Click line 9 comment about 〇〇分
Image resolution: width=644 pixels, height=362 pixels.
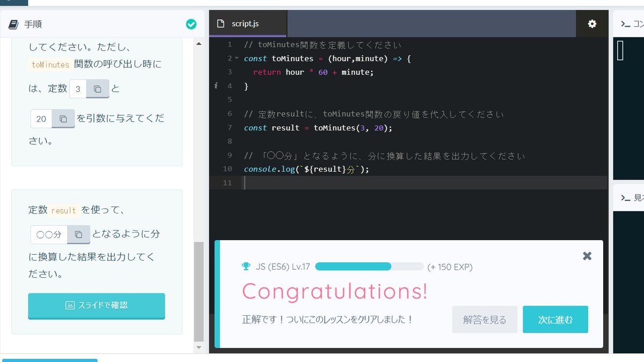point(384,156)
